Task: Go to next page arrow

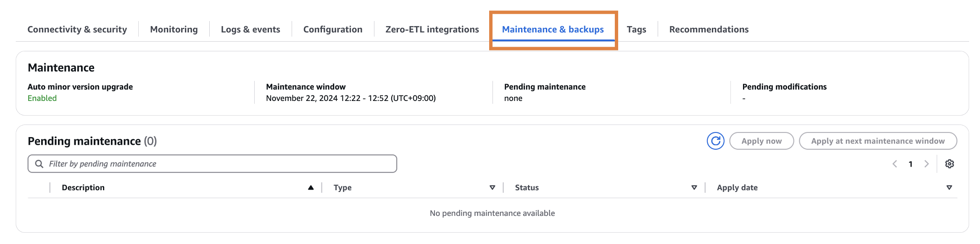Action: pyautogui.click(x=926, y=164)
